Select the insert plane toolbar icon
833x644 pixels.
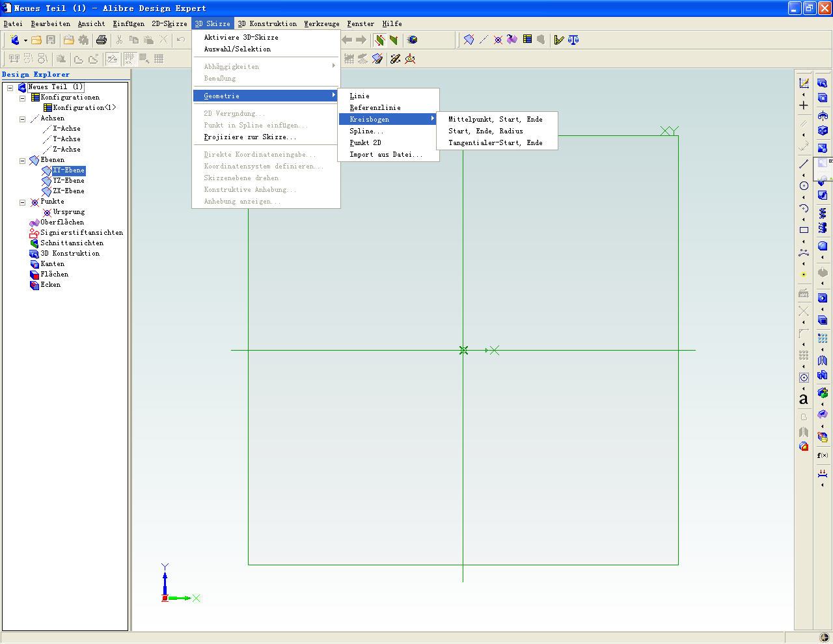coord(469,40)
